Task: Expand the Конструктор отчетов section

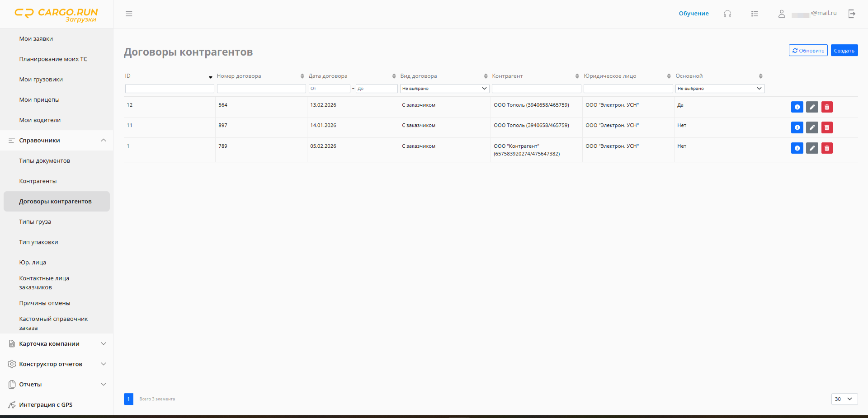Action: (x=57, y=364)
